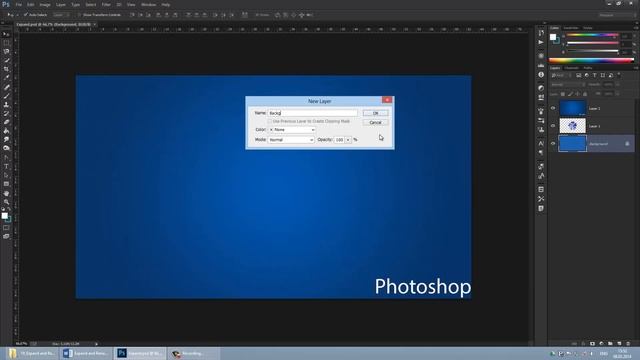Click the color spectrum ramp in Color panel
Screen dimensions: 640x360
tap(591, 60)
